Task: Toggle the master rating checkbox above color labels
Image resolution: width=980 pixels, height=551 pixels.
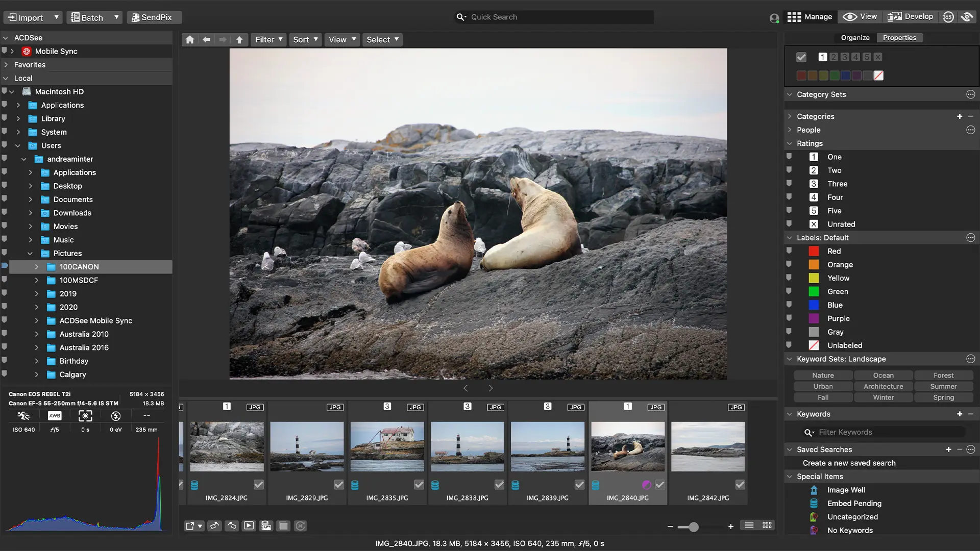Action: coord(801,57)
